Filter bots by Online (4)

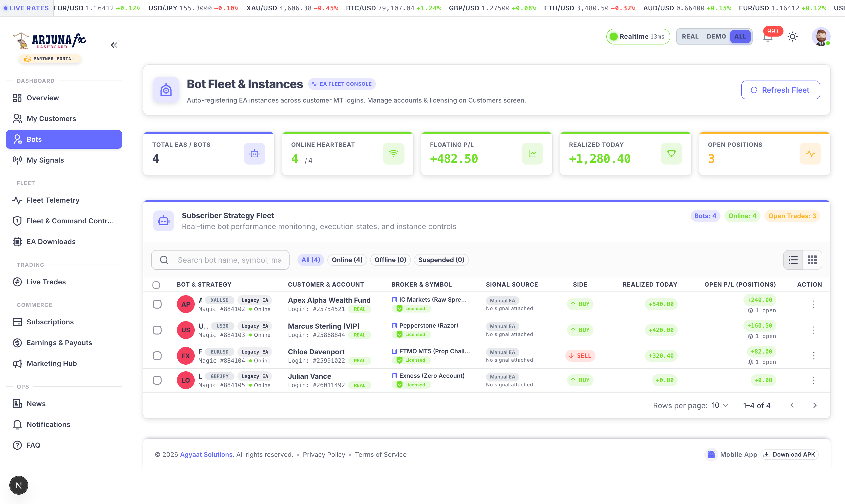pos(347,260)
